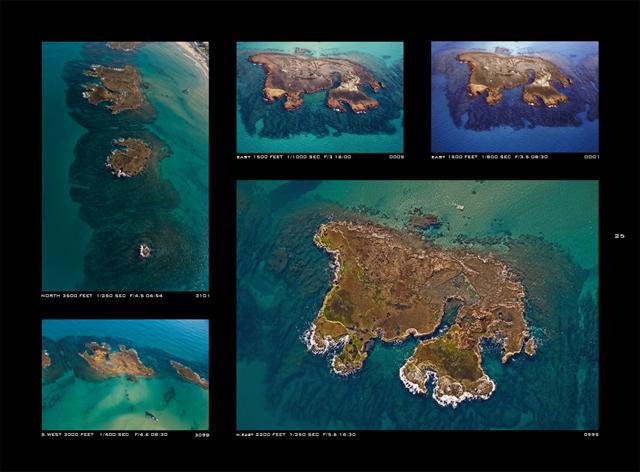Select the bottom-left sandy shallows island photo
Screen dimensions: 640x472
125,375
